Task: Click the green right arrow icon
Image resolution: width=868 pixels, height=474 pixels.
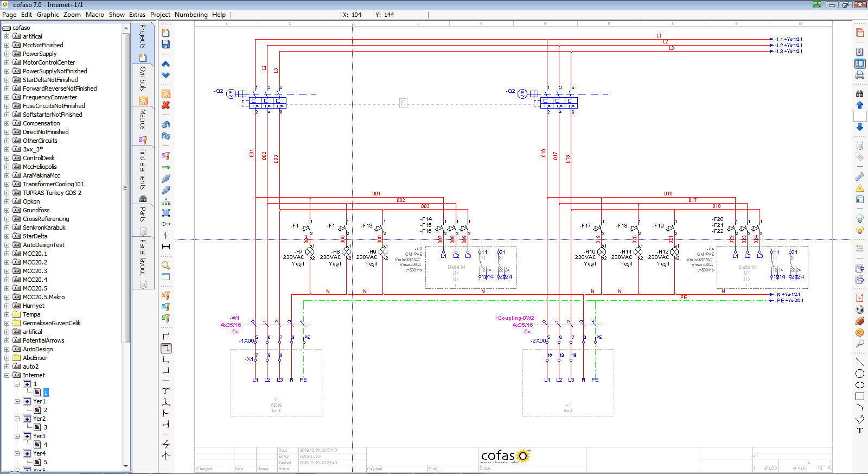Action: [166, 167]
